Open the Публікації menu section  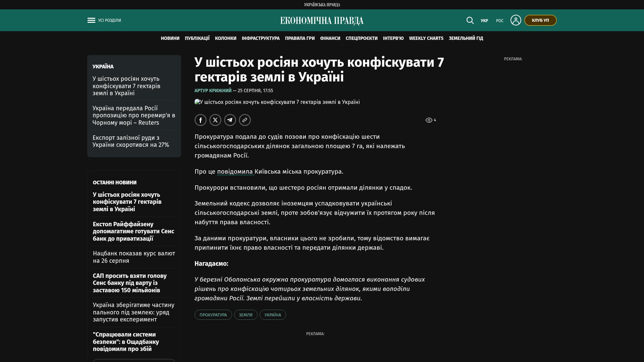pyautogui.click(x=197, y=39)
